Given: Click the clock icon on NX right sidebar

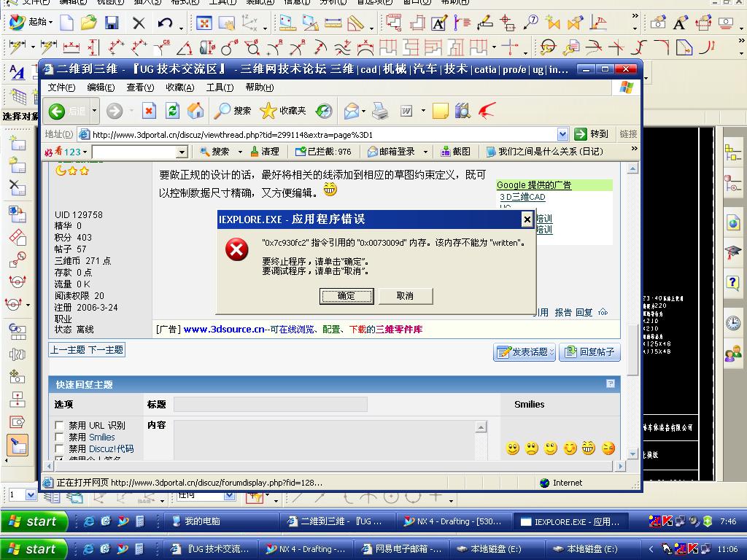Looking at the screenshot, I should 732,323.
